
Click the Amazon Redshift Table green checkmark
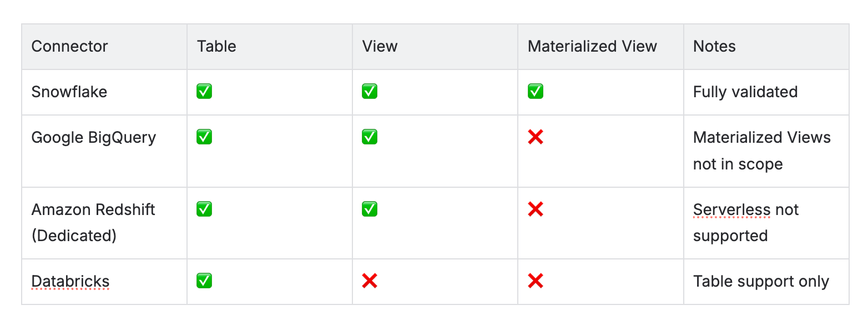tap(204, 209)
